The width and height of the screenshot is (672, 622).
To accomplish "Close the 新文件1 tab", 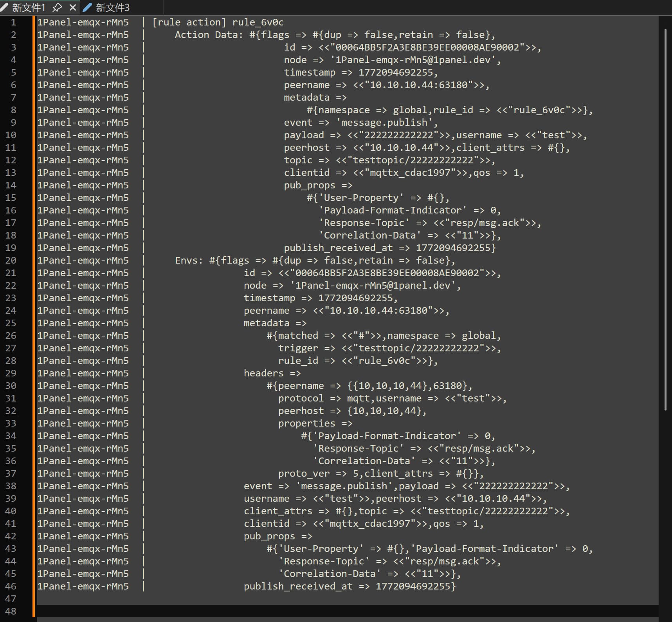I will [x=72, y=7].
